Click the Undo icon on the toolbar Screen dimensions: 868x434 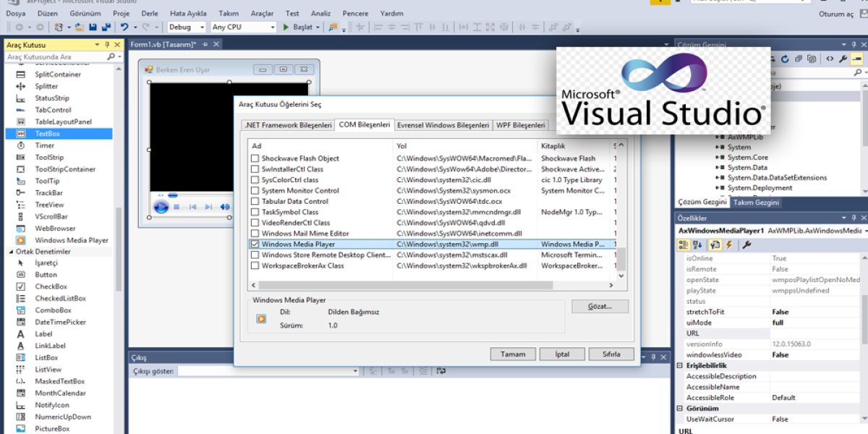pyautogui.click(x=125, y=26)
